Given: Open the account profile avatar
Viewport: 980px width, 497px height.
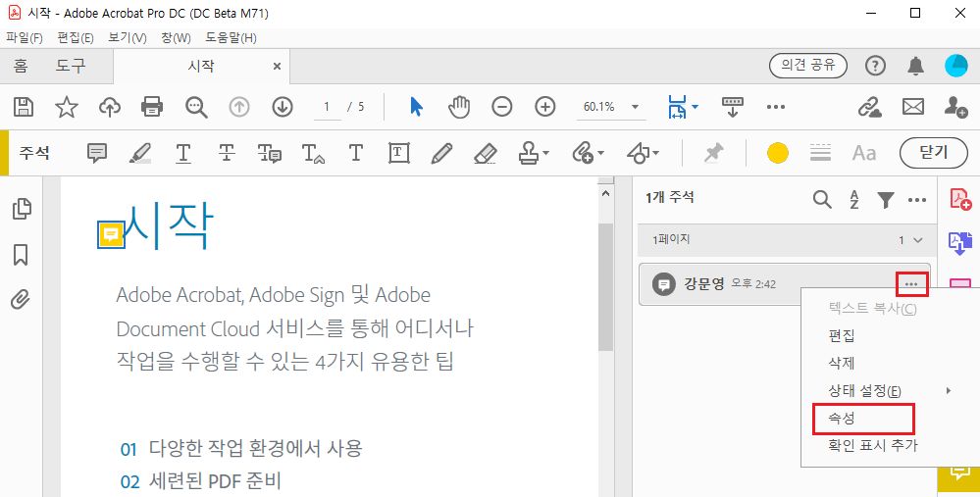Looking at the screenshot, I should [x=956, y=66].
